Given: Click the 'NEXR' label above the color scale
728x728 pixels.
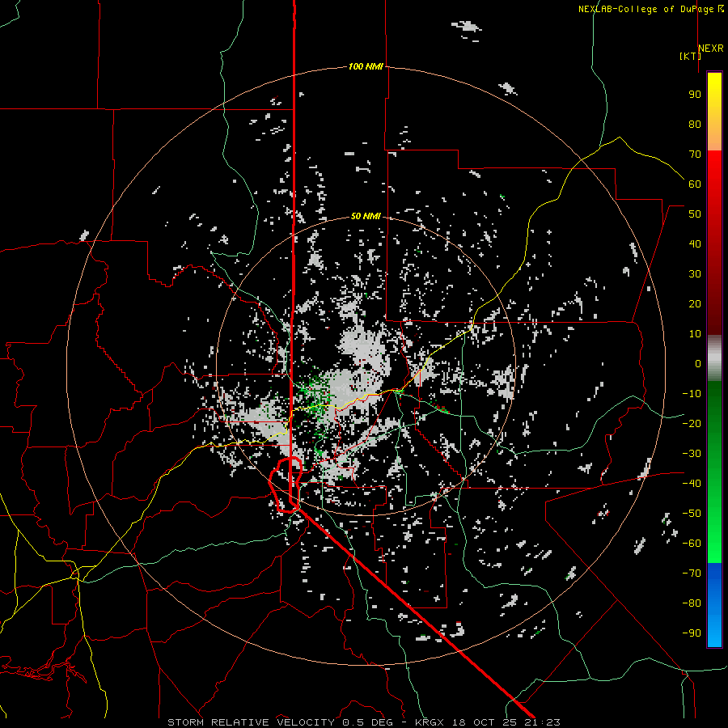Looking at the screenshot, I should [x=710, y=49].
